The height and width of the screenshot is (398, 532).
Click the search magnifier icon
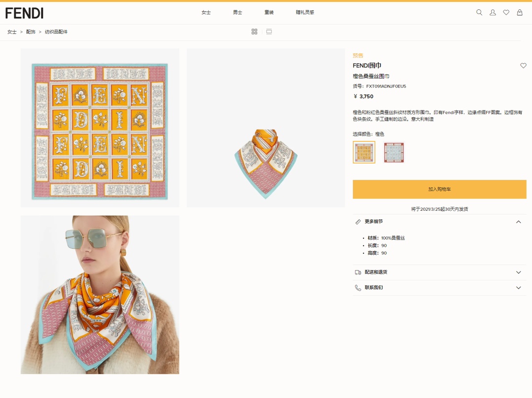[x=479, y=12]
